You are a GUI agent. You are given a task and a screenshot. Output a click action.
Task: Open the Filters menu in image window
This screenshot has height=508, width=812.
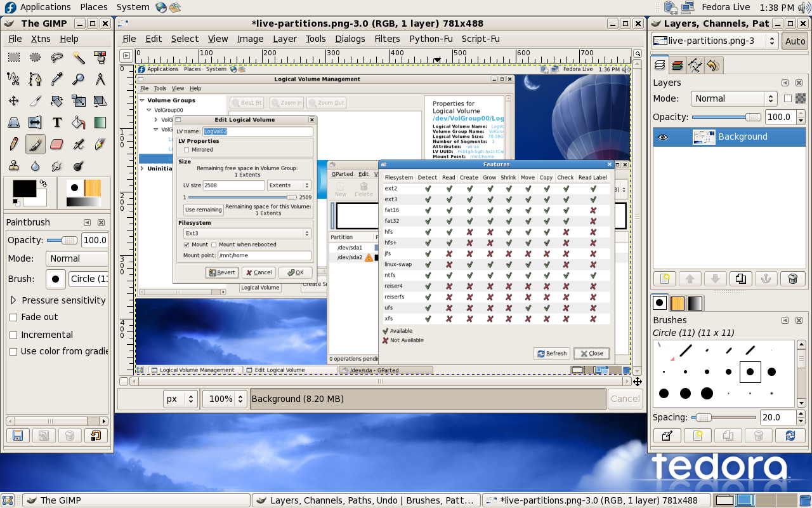coord(387,39)
